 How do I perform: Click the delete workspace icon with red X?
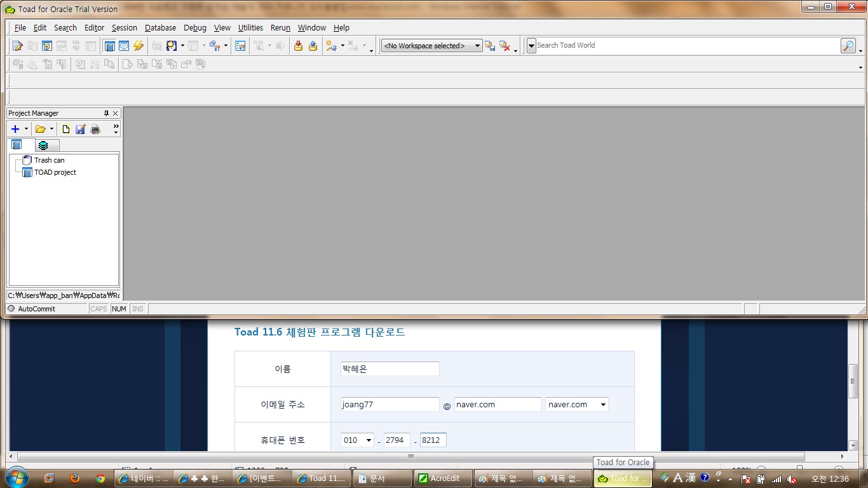(505, 46)
